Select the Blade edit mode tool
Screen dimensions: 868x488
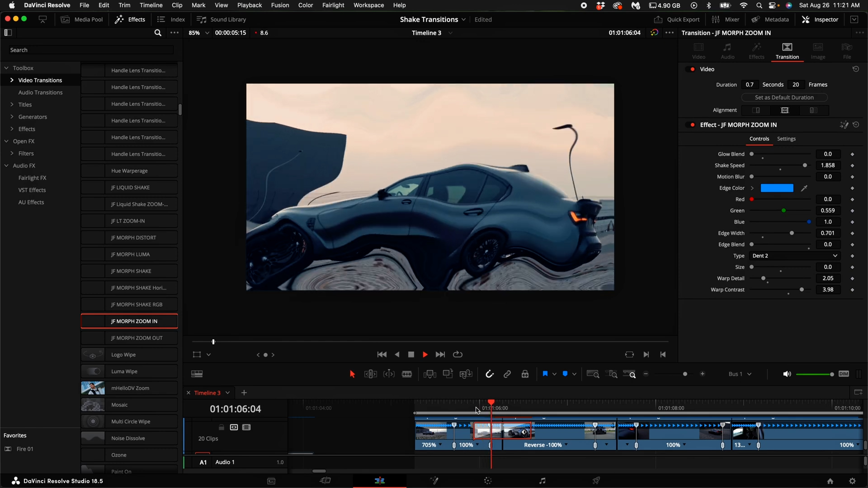click(x=407, y=374)
